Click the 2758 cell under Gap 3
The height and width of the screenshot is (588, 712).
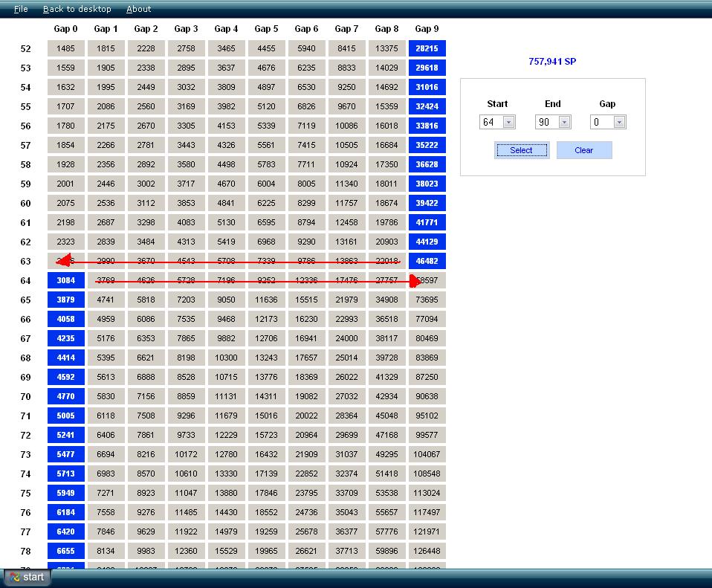186,48
